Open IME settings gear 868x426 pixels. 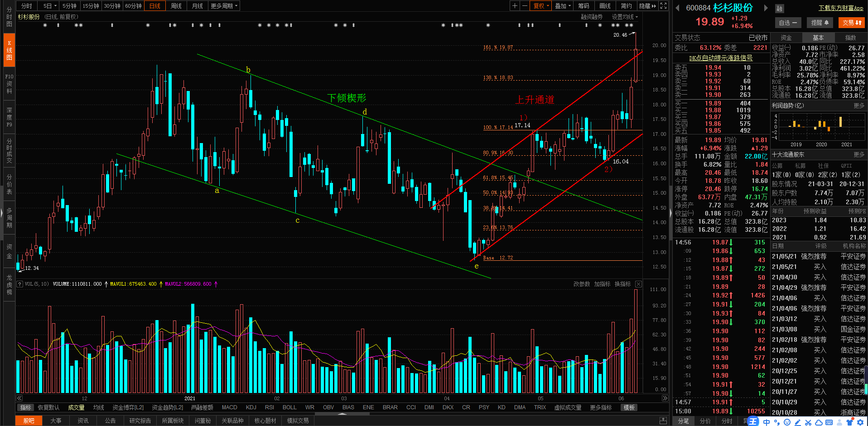pos(860,422)
